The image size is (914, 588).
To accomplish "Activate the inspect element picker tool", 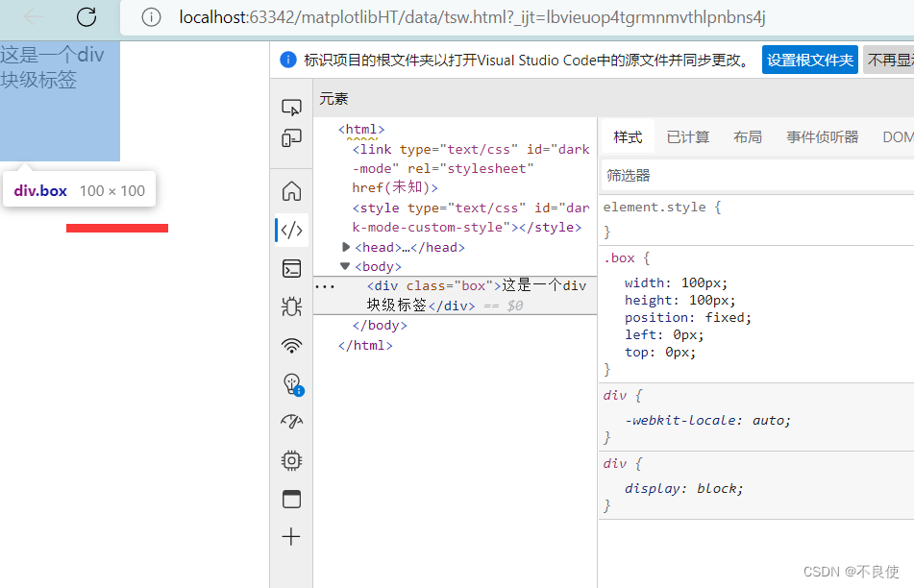I will [x=291, y=107].
